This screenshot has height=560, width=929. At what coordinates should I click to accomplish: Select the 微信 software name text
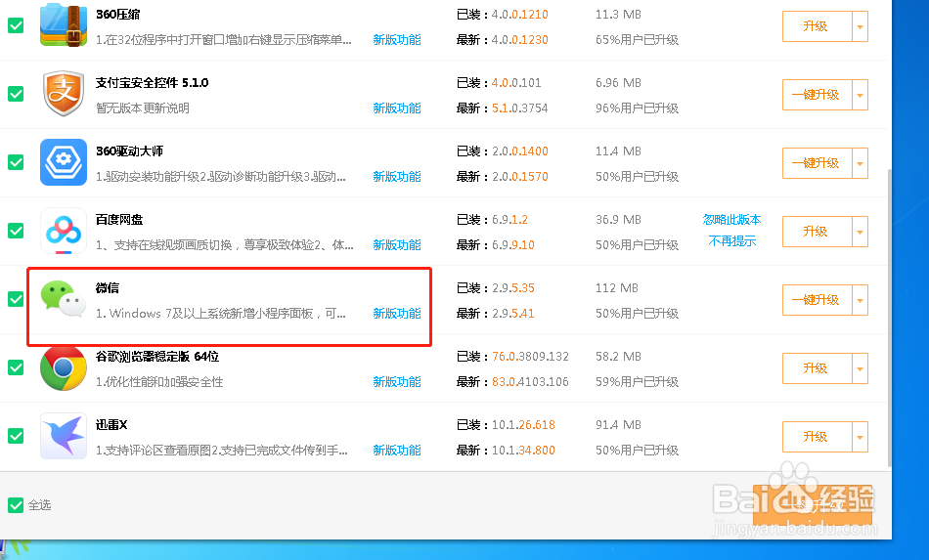coord(108,288)
